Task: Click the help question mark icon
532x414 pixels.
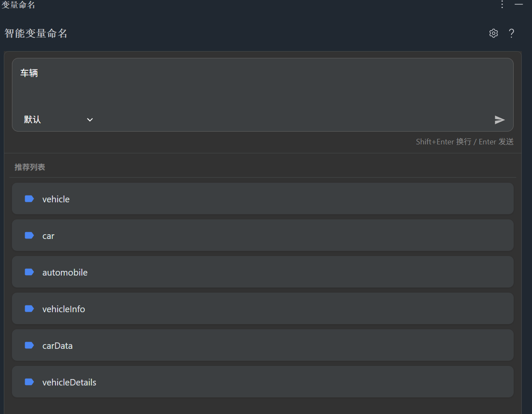Action: click(x=512, y=33)
